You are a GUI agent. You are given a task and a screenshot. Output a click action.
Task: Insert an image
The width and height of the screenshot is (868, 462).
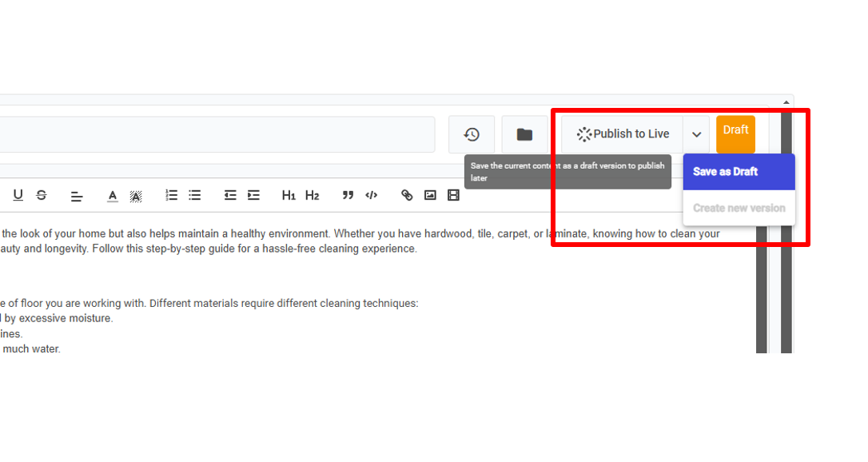[430, 195]
